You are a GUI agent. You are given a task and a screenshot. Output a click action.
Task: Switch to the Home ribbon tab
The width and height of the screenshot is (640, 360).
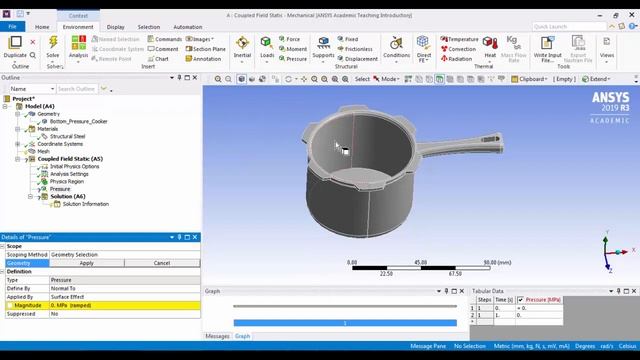pyautogui.click(x=42, y=27)
